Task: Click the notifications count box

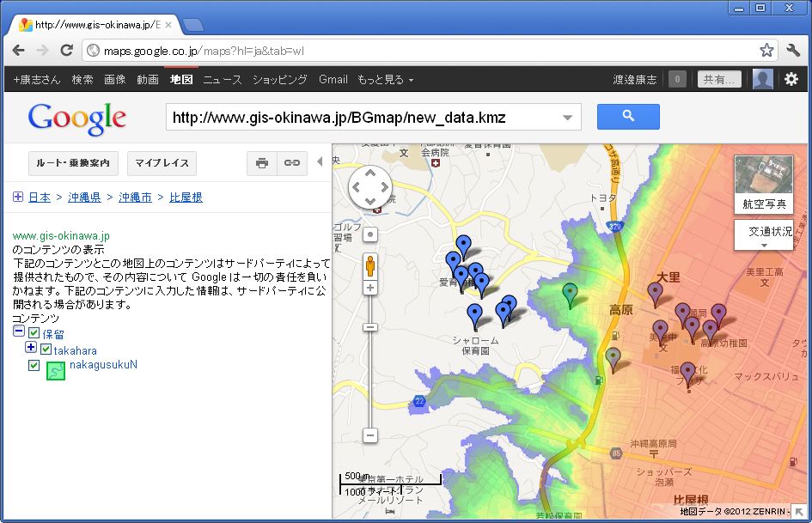Action: point(677,79)
